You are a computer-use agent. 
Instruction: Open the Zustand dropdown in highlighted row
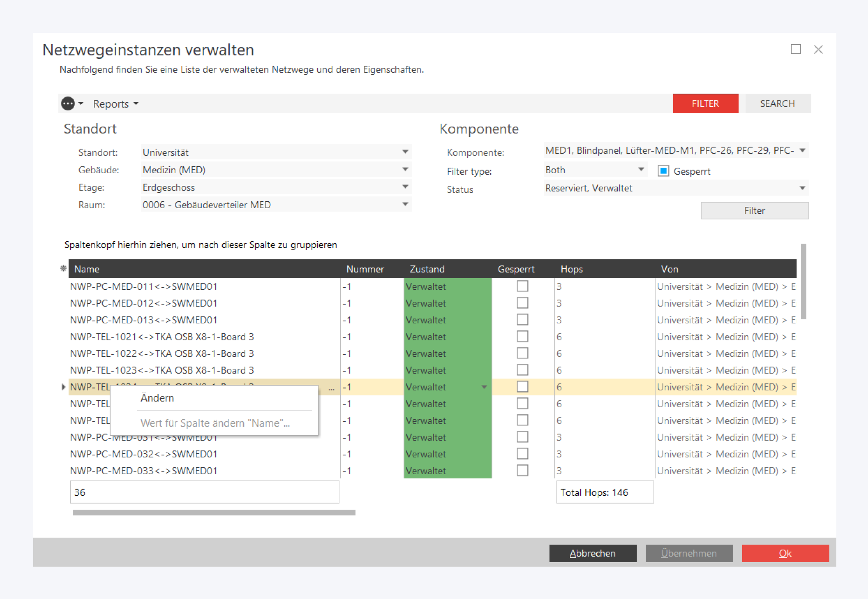pyautogui.click(x=484, y=387)
